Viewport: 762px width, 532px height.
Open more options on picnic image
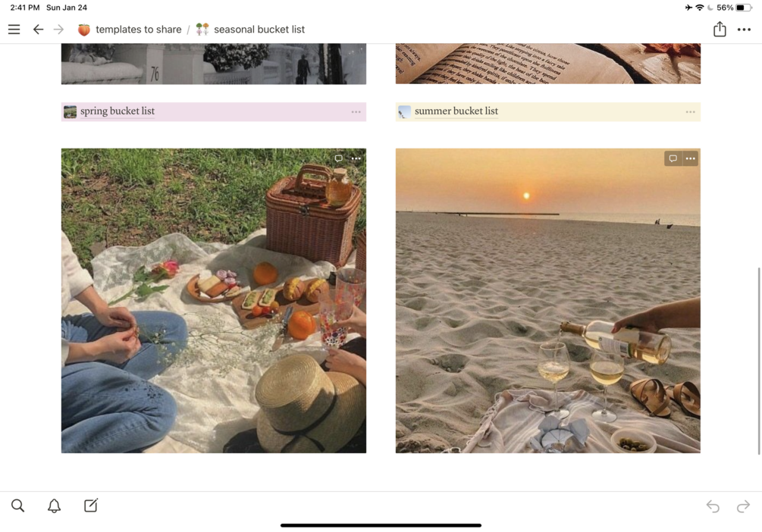pyautogui.click(x=356, y=158)
